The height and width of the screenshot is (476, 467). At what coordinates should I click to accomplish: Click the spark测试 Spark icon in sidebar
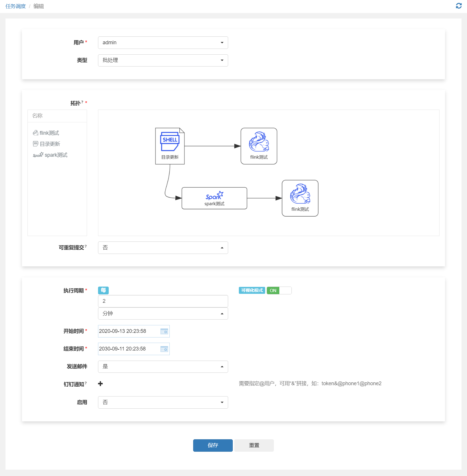click(38, 155)
